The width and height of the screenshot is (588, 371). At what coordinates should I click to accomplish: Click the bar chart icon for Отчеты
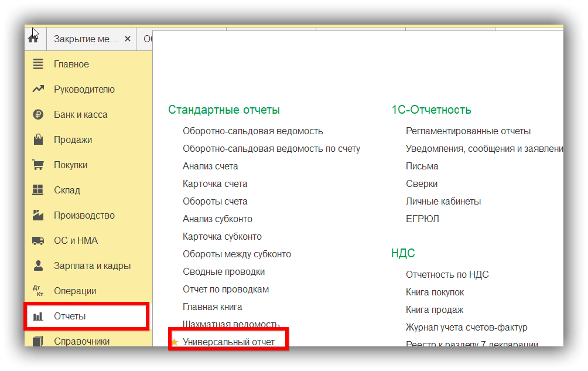[38, 316]
